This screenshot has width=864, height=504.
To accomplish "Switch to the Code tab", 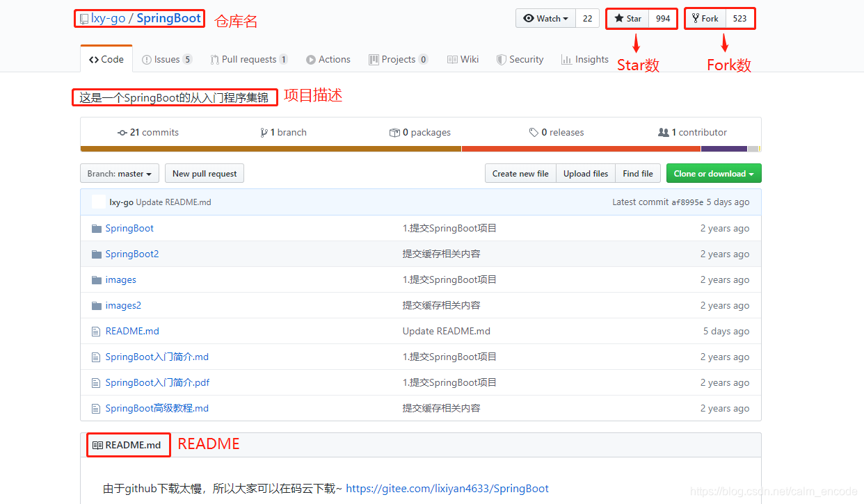I will click(106, 59).
